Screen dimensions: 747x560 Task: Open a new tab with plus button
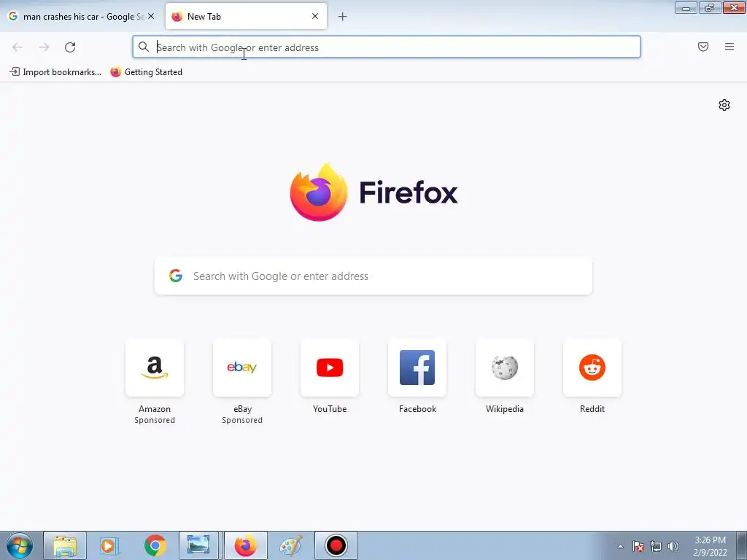[x=343, y=17]
